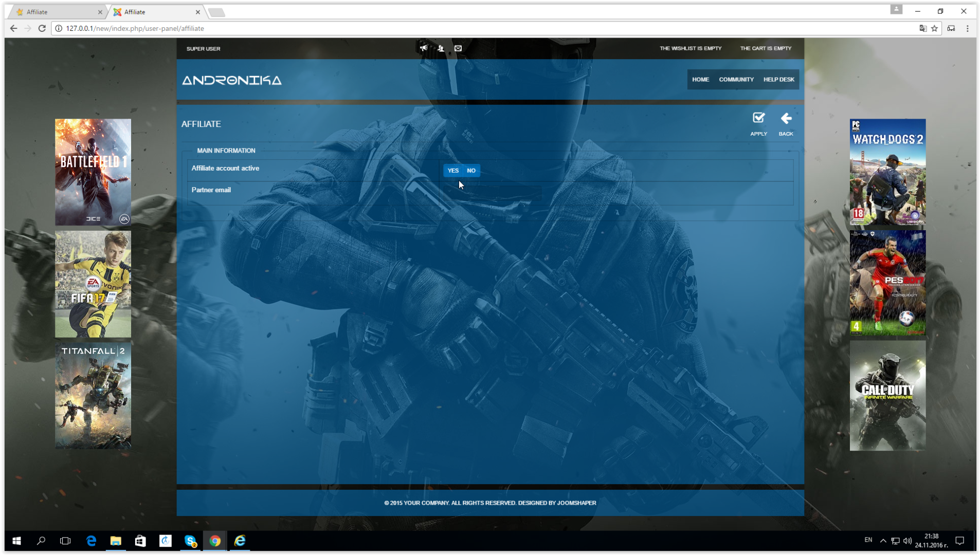This screenshot has height=555, width=980.
Task: Open the Battlefield 1 cover thumbnail
Action: [x=93, y=172]
